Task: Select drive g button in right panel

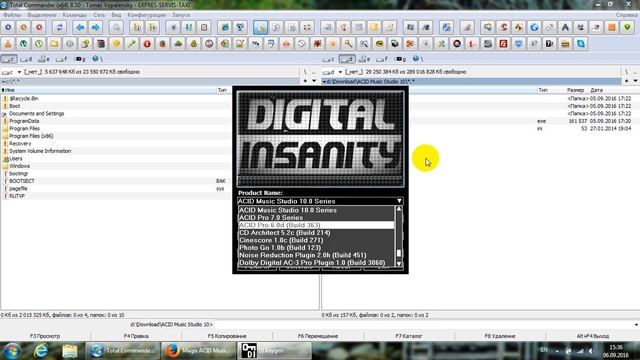Action: 401,59
